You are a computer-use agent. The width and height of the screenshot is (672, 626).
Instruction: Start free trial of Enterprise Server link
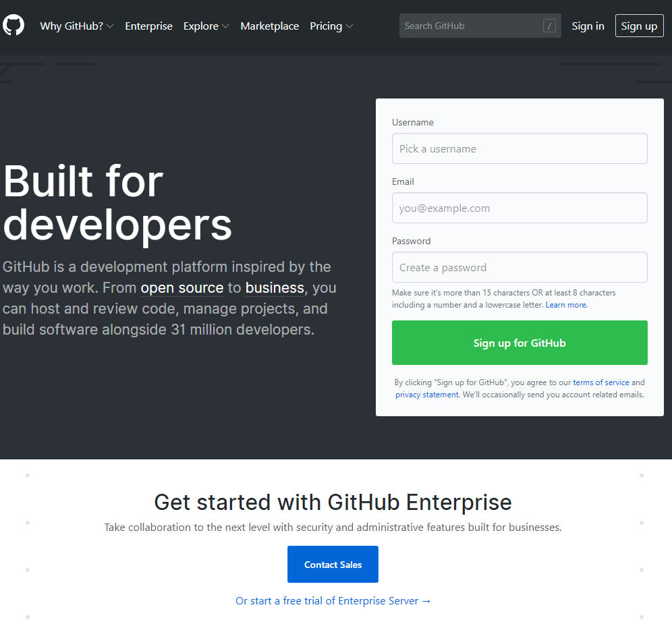(x=333, y=601)
